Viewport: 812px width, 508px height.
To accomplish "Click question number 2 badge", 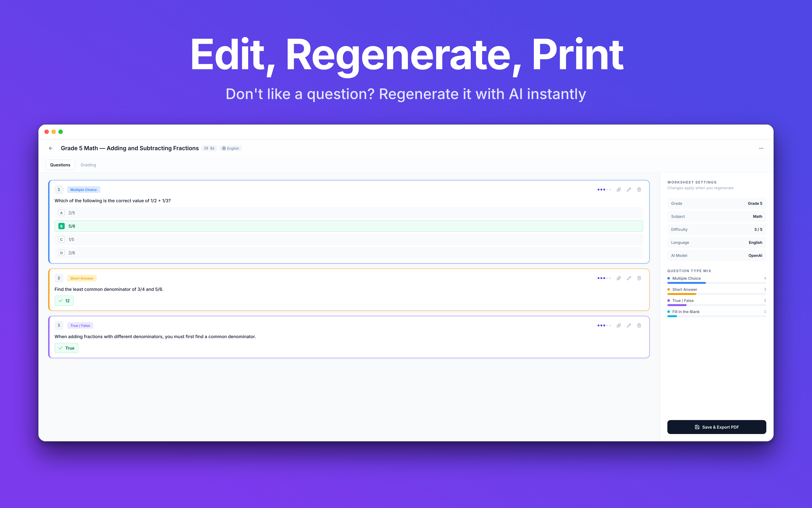I will tap(59, 278).
